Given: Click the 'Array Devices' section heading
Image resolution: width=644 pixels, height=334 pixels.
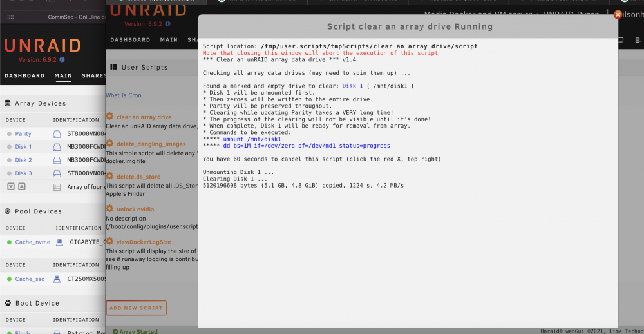Looking at the screenshot, I should [x=40, y=103].
